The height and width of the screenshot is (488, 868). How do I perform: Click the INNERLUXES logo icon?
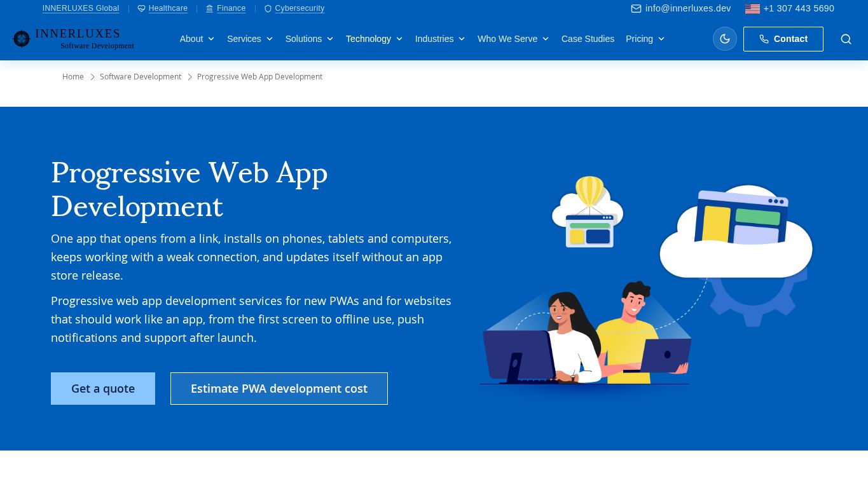[22, 39]
